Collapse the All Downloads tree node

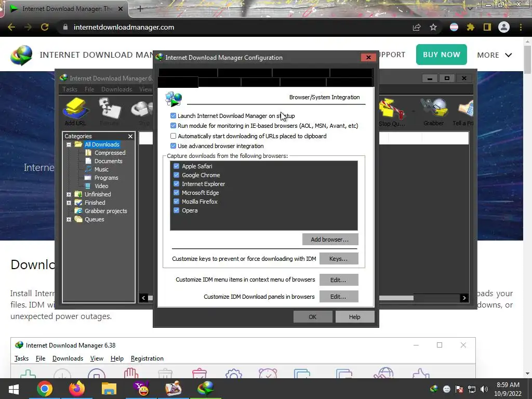69,144
